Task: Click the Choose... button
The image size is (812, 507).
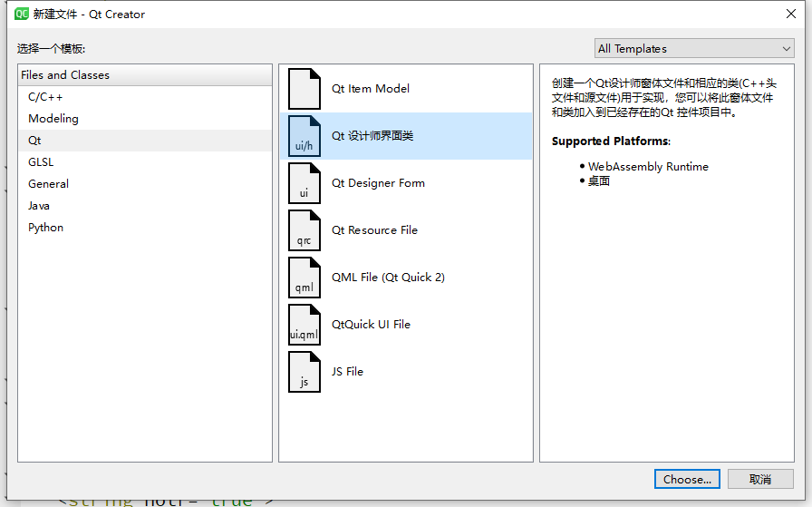Action: 687,479
